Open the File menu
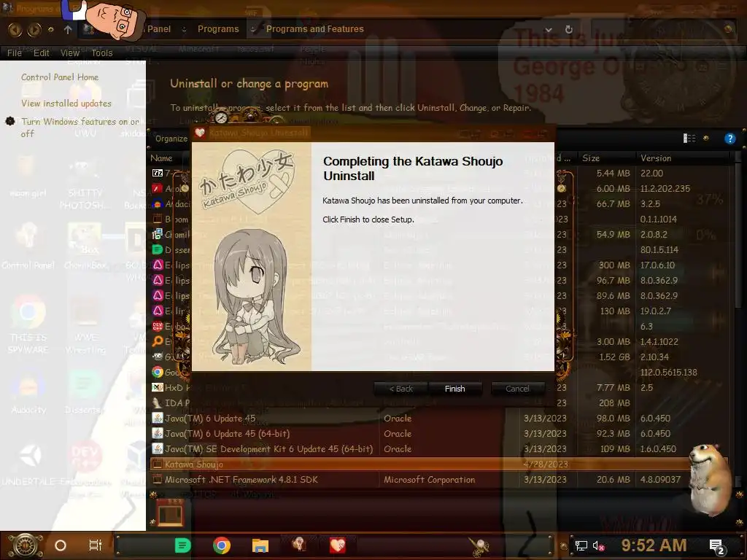The image size is (747, 560). pos(15,52)
